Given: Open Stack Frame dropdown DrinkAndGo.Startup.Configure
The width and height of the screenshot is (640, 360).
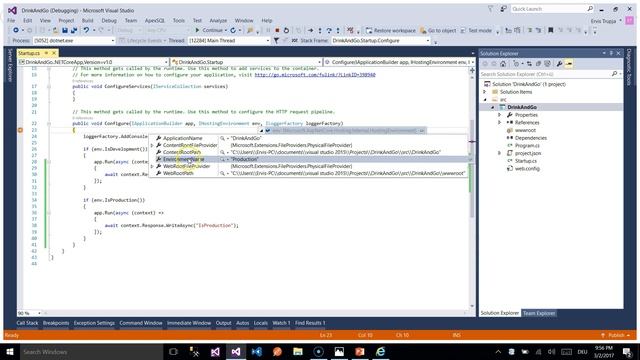Looking at the screenshot, I should pos(380,40).
